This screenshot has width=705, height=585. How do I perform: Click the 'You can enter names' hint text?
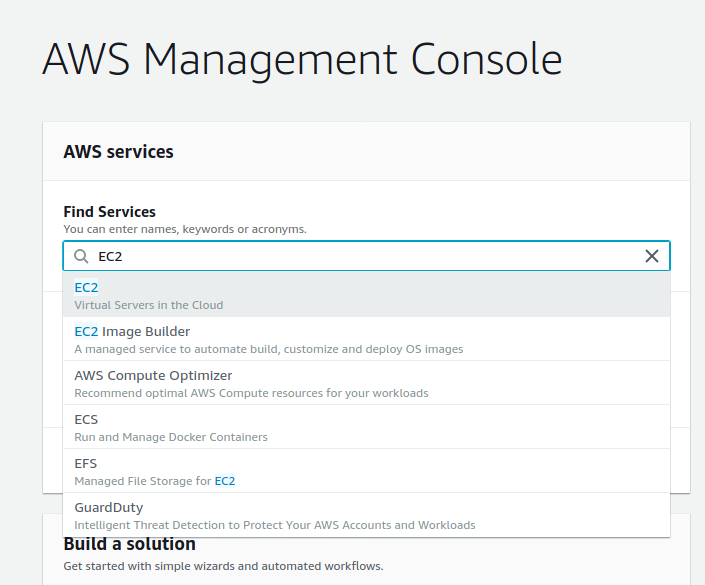click(185, 229)
